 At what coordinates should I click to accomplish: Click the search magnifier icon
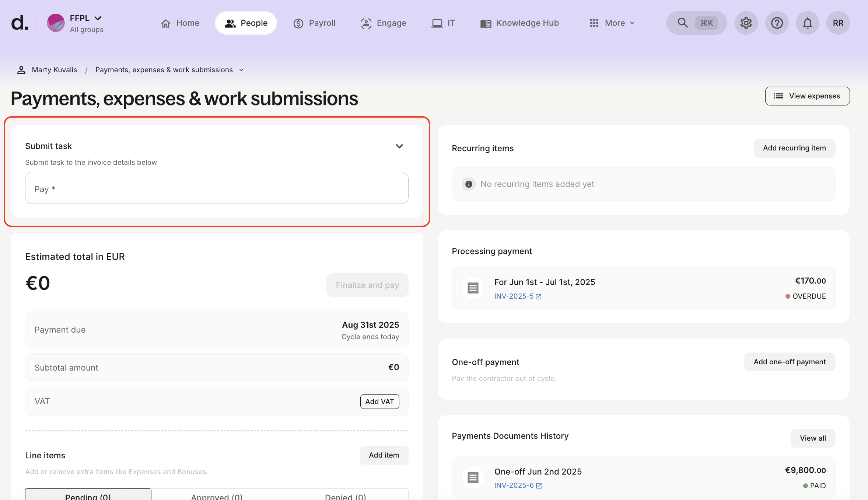tap(682, 23)
